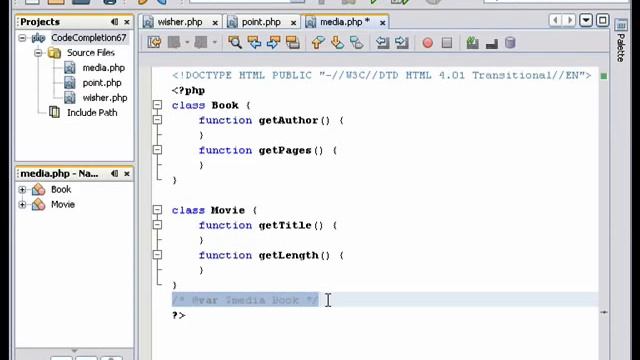Click the getTitle function name
Screen dimensions: 640x360
pos(285,225)
